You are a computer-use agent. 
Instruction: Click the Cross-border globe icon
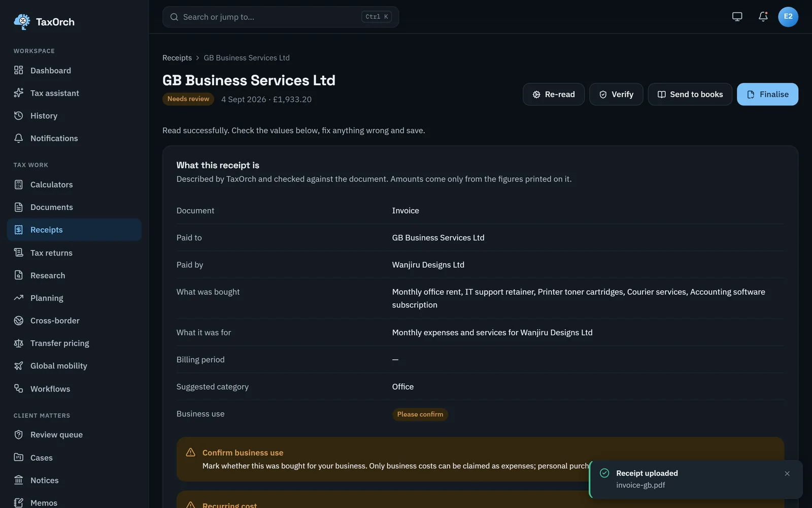tap(19, 321)
